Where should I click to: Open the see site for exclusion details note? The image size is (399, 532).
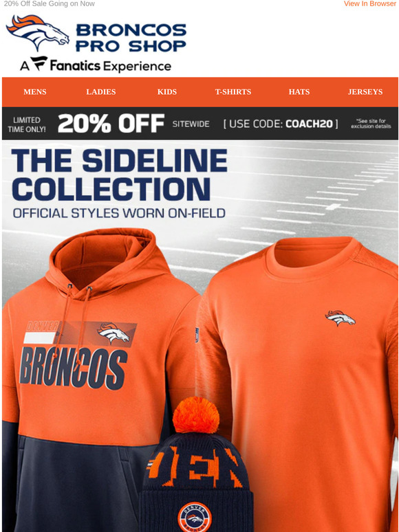point(371,124)
